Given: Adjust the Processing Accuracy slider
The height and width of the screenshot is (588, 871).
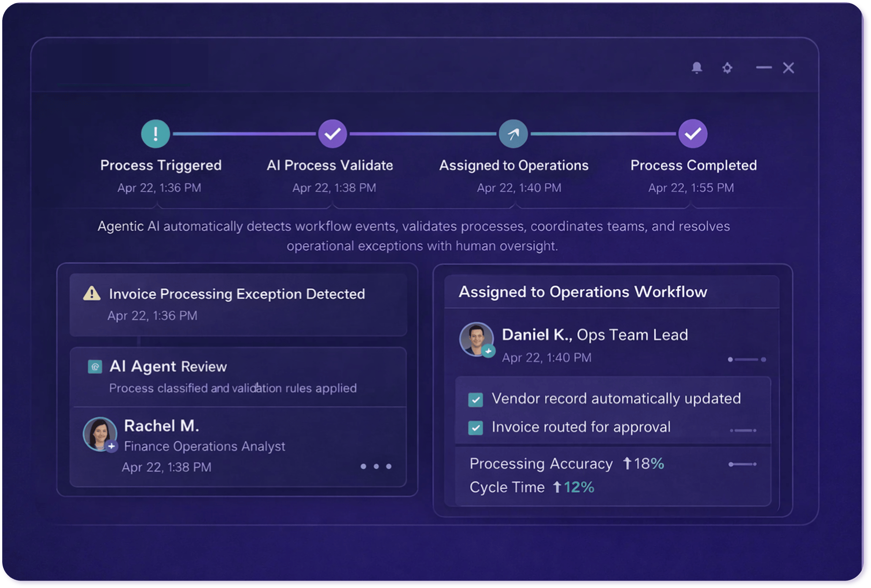Looking at the screenshot, I should click(x=743, y=464).
